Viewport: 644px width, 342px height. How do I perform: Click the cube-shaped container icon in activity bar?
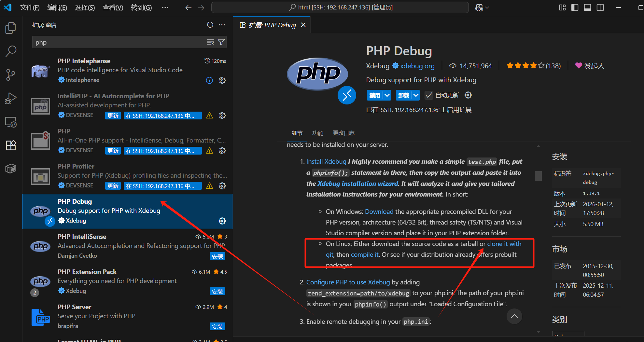pyautogui.click(x=11, y=169)
